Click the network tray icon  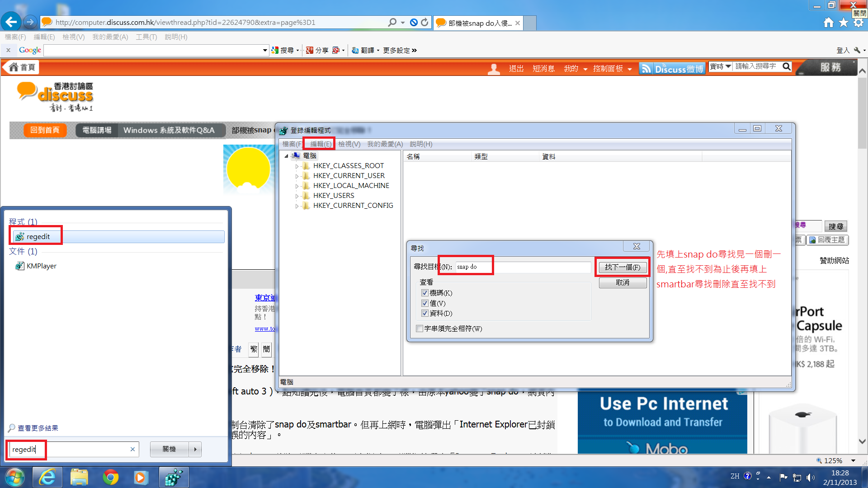click(797, 477)
